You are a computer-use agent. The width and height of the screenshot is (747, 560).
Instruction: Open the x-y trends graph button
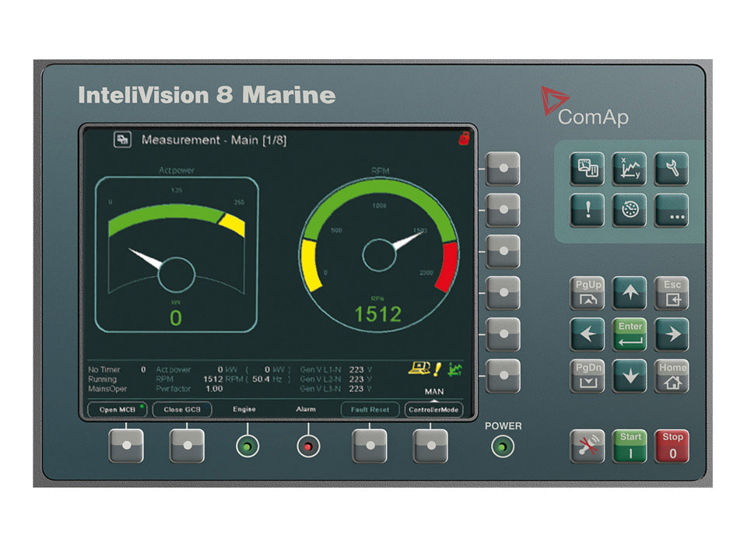point(629,169)
